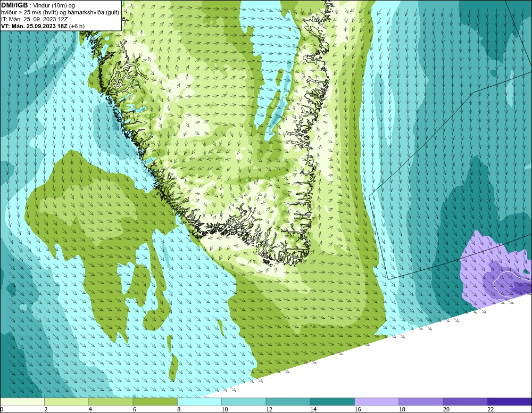The image size is (532, 413).
Task: Click the 'IT: Mán. 25. 09. 2023 12Z' line
Action: coord(34,19)
